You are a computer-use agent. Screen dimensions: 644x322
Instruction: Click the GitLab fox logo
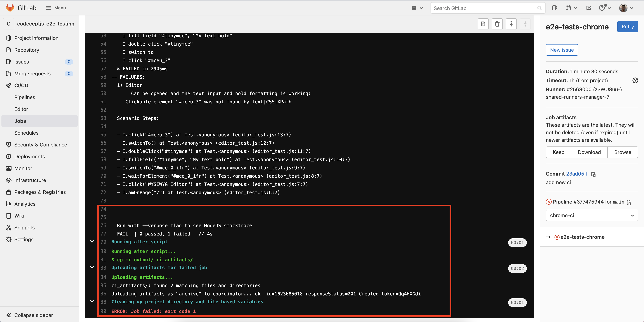pos(10,8)
